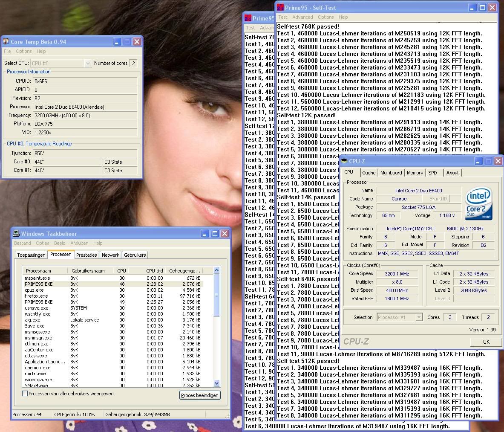Click the Windows Taakbeheer title bar icon
This screenshot has width=504, height=432.
(16, 234)
